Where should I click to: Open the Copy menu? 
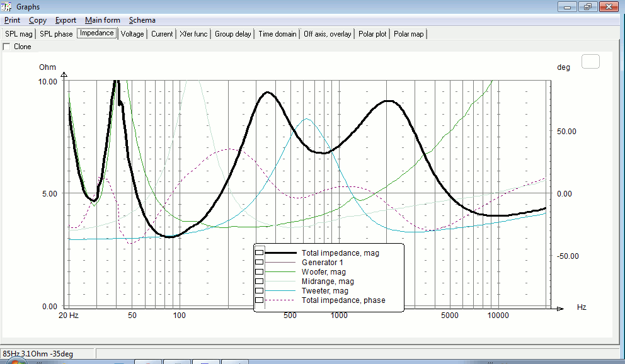coord(38,20)
